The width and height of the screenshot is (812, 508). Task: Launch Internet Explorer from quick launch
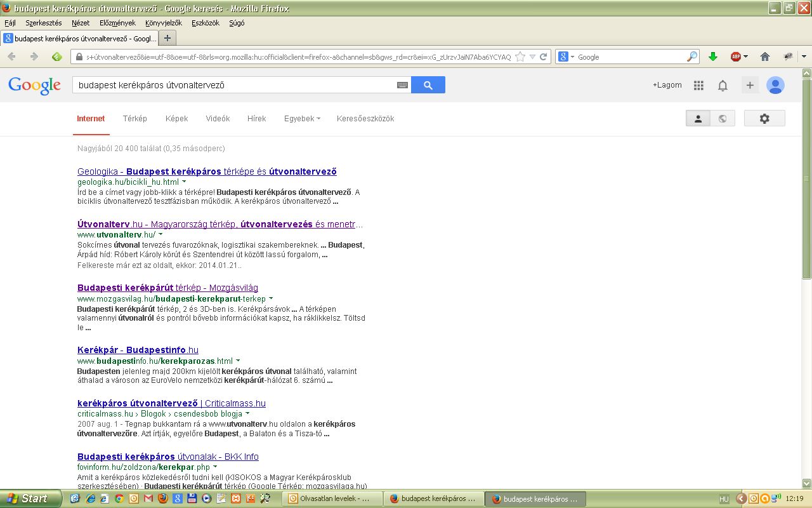pyautogui.click(x=90, y=498)
